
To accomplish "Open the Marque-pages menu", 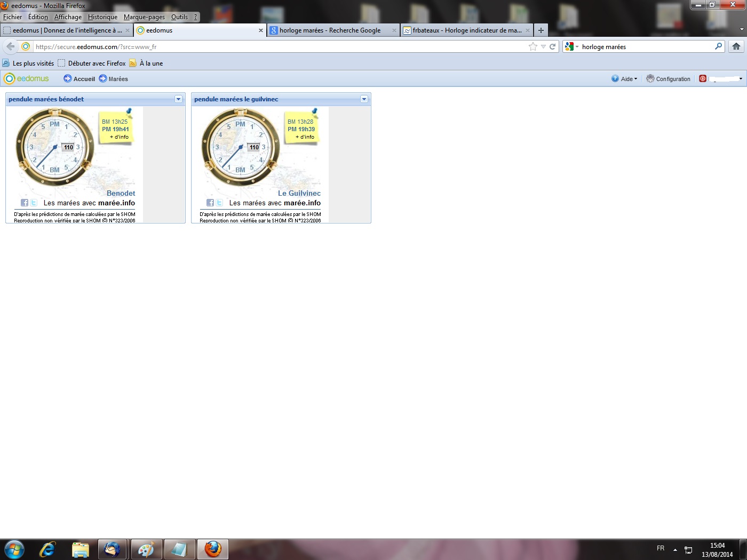I will 144,17.
